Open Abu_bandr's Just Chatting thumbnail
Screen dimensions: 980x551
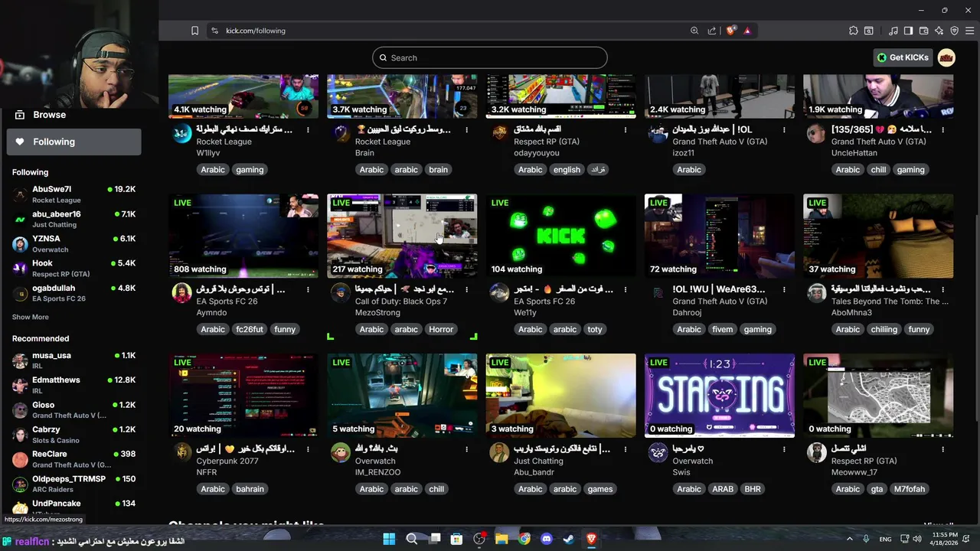point(560,396)
